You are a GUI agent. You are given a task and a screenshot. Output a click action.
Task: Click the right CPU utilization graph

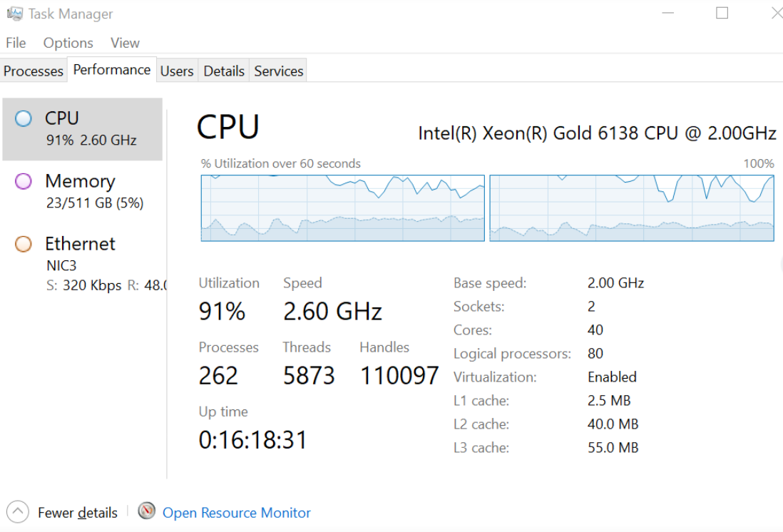(631, 208)
